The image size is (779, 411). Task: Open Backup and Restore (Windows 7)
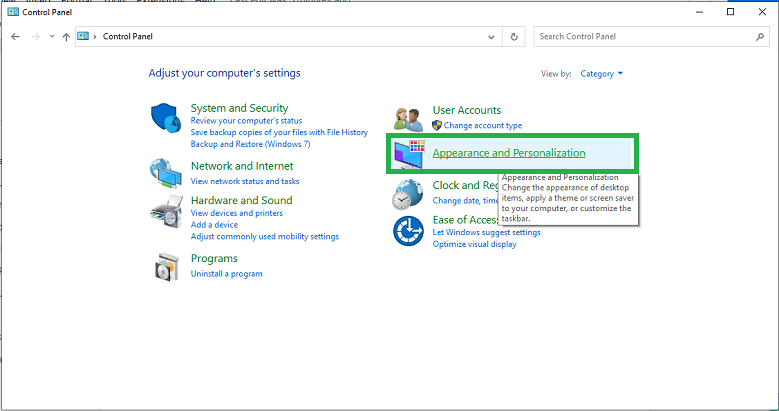(250, 144)
